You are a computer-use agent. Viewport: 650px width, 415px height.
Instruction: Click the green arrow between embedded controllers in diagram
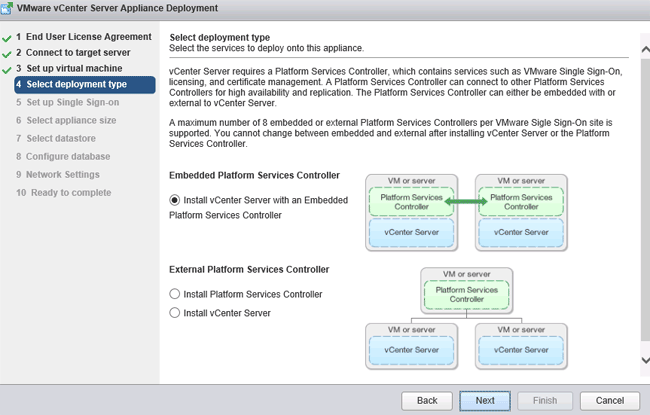(466, 201)
